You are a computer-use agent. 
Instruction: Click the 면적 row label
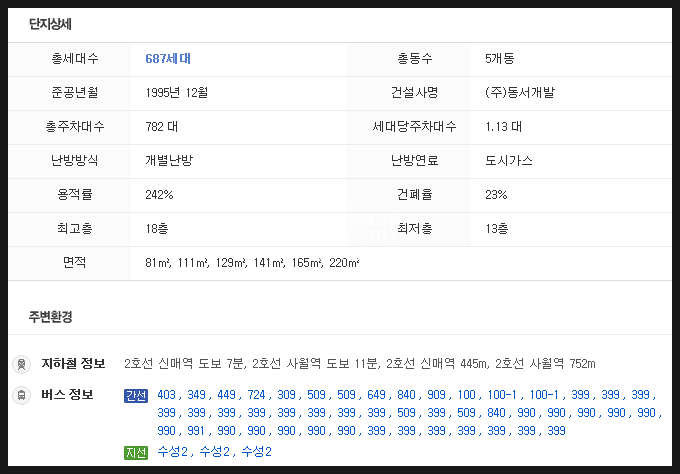point(75,262)
